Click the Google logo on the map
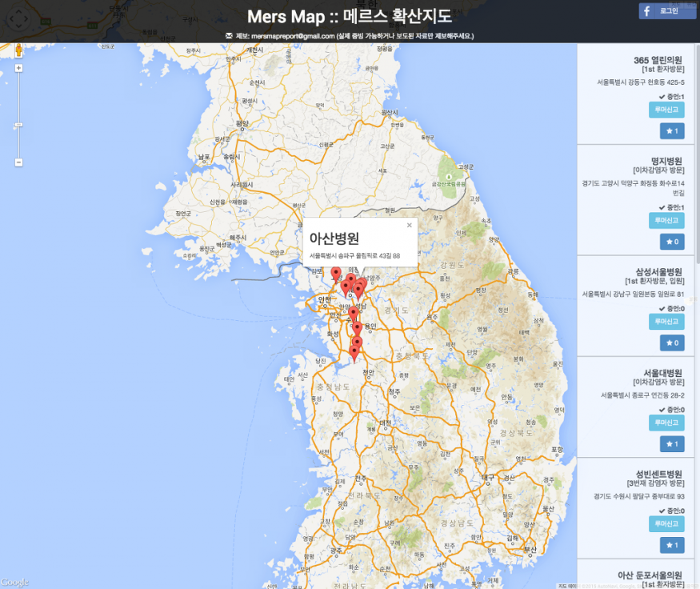The height and width of the screenshot is (589, 700). point(14,582)
